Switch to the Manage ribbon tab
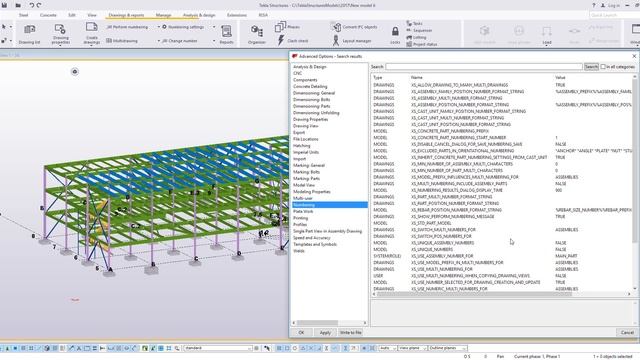Viewport: 640px width, 360px height. click(x=163, y=15)
